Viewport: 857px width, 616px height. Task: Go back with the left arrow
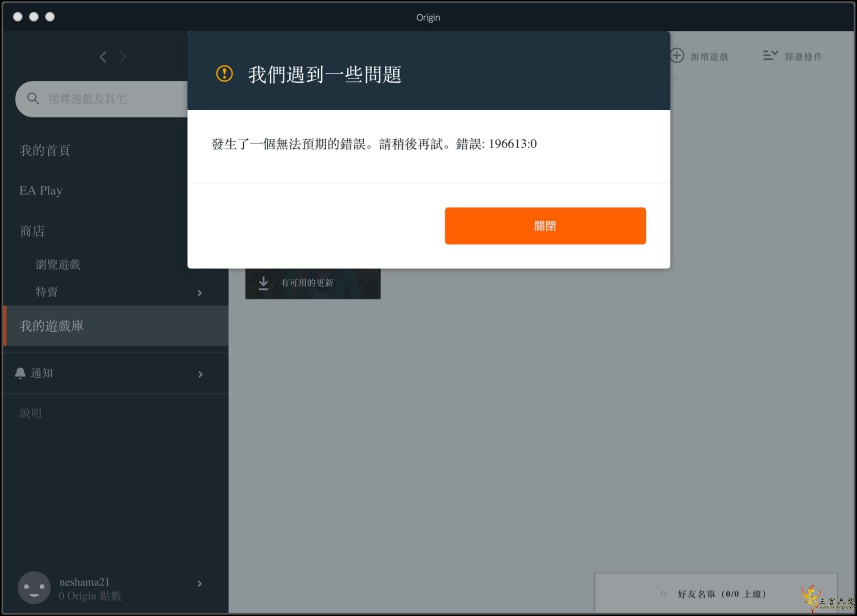coord(103,57)
